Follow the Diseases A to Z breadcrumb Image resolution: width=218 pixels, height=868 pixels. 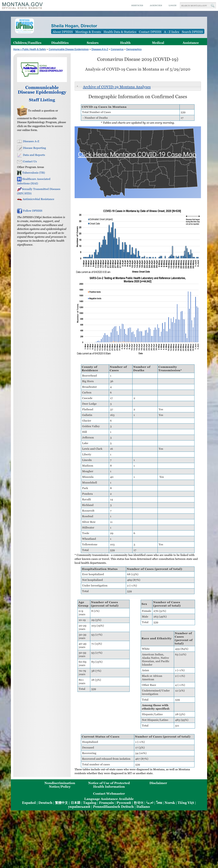pos(100,49)
